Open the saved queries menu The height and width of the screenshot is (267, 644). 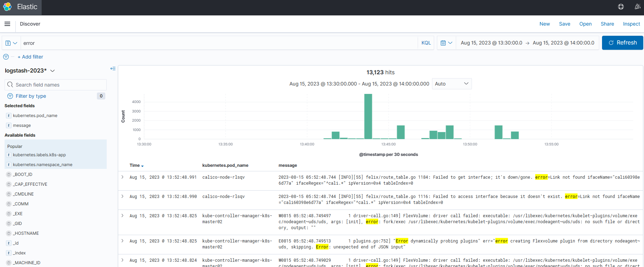tap(11, 43)
